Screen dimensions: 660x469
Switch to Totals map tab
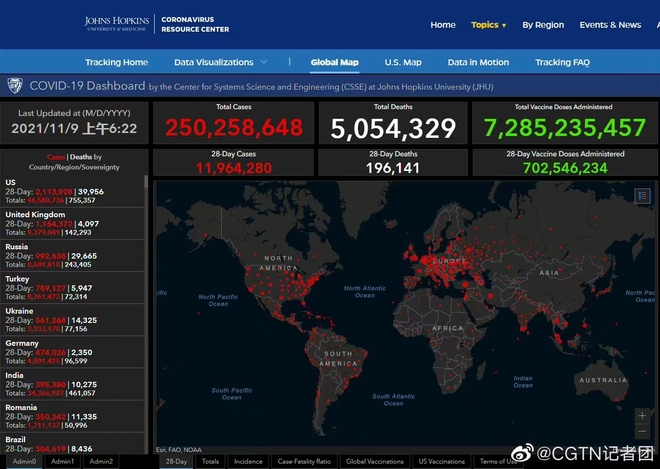tap(210, 461)
